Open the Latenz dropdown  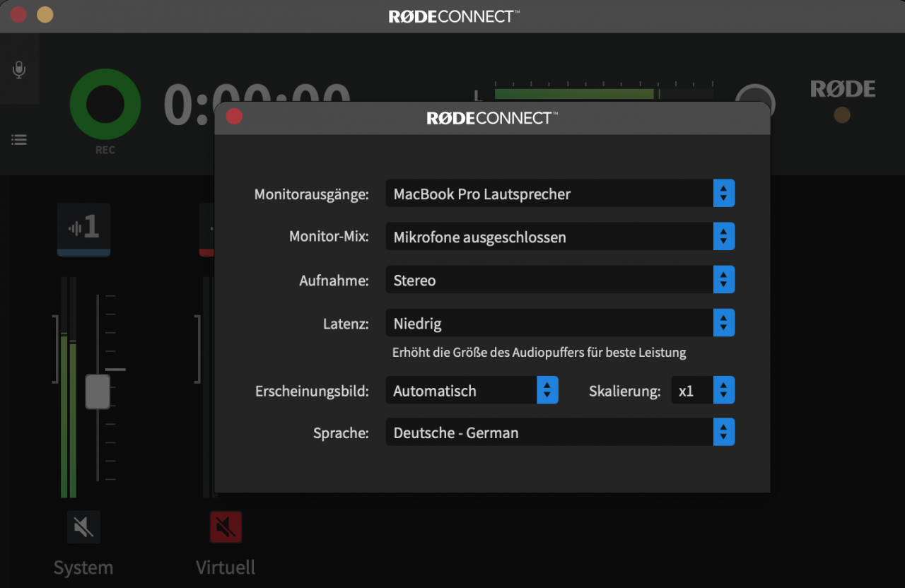point(560,324)
